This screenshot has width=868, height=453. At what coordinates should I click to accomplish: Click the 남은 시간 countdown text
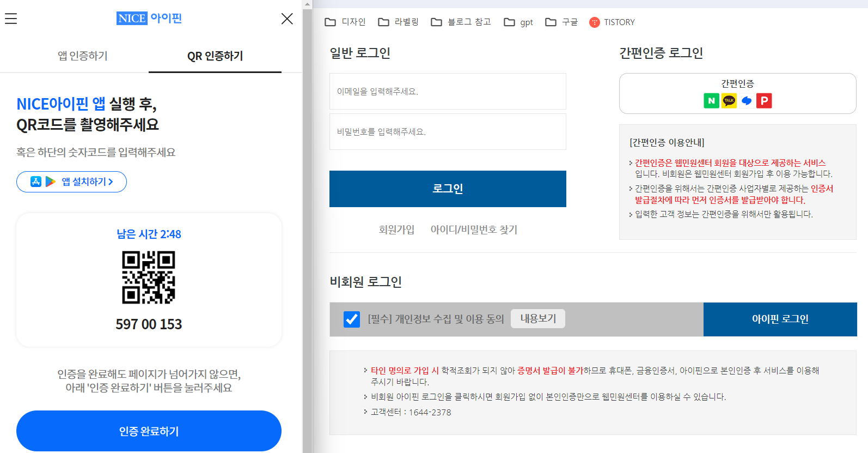149,234
